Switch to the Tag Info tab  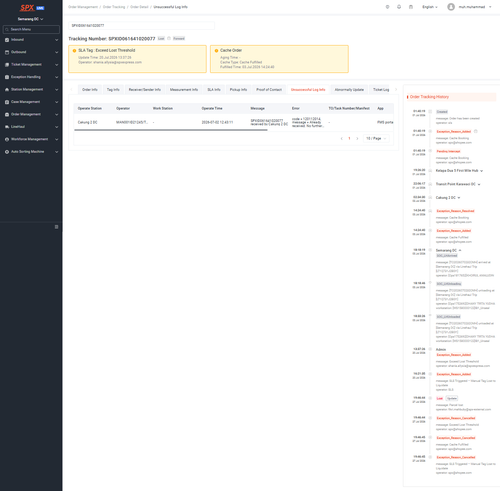pos(113,90)
